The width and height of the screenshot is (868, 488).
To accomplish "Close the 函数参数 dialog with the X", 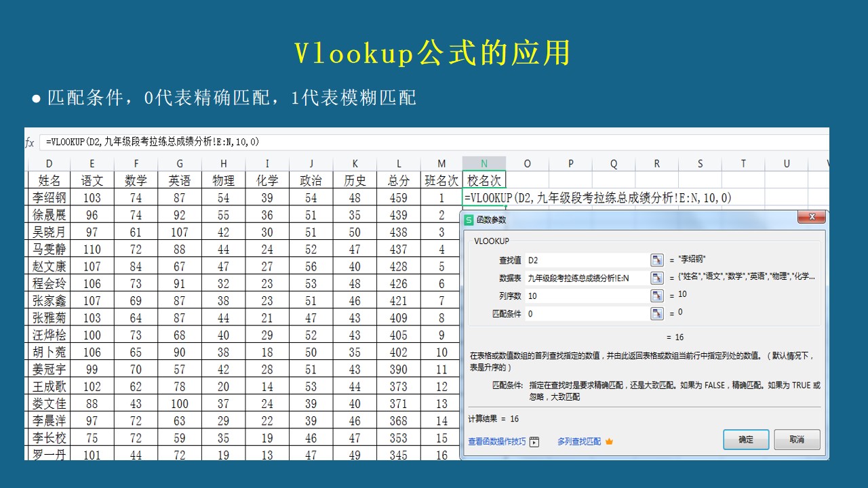I will click(811, 218).
